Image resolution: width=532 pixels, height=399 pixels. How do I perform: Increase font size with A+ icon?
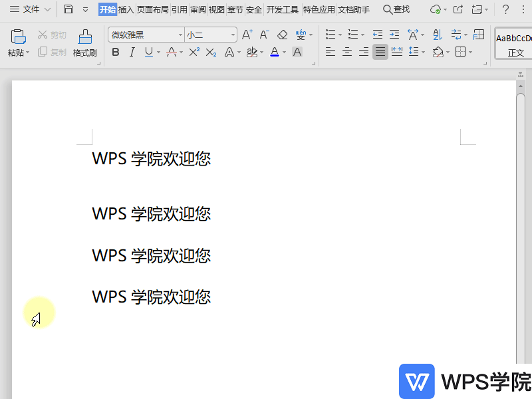coord(247,35)
